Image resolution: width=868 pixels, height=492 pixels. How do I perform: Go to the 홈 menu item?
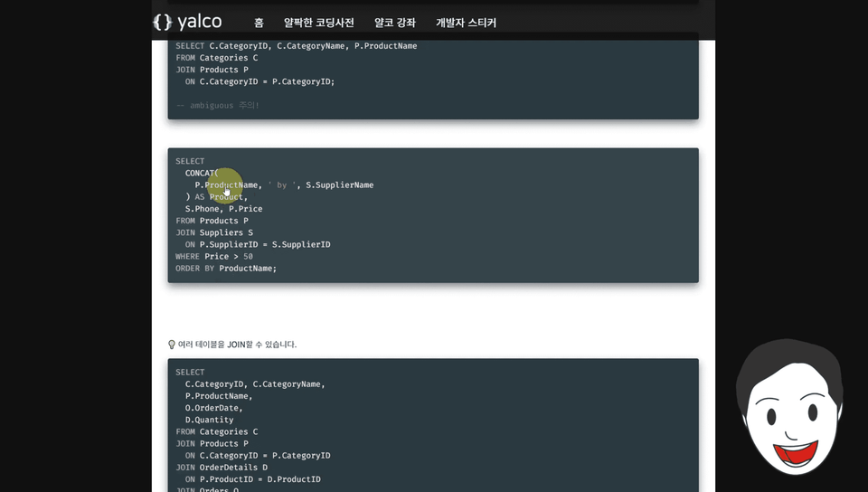pyautogui.click(x=259, y=23)
